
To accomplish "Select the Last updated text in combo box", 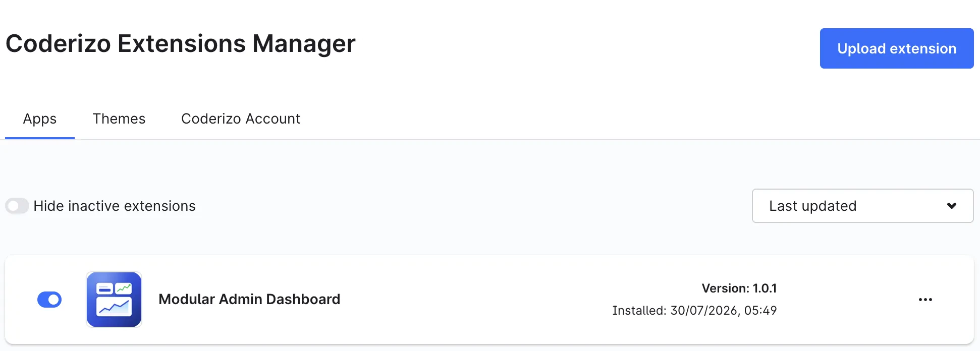I will pos(812,206).
